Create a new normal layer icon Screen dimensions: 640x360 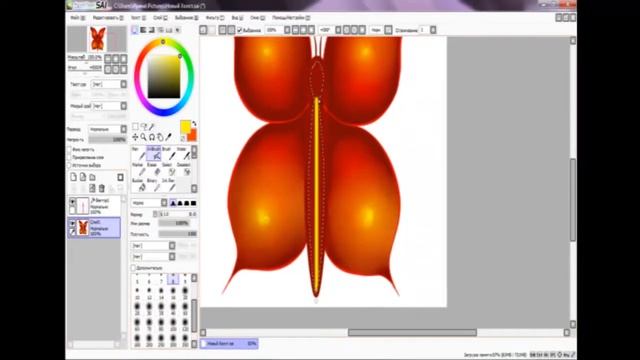point(73,177)
